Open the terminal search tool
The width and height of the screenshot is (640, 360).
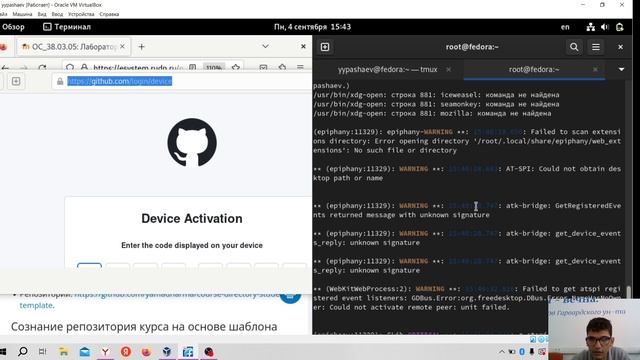pos(574,47)
